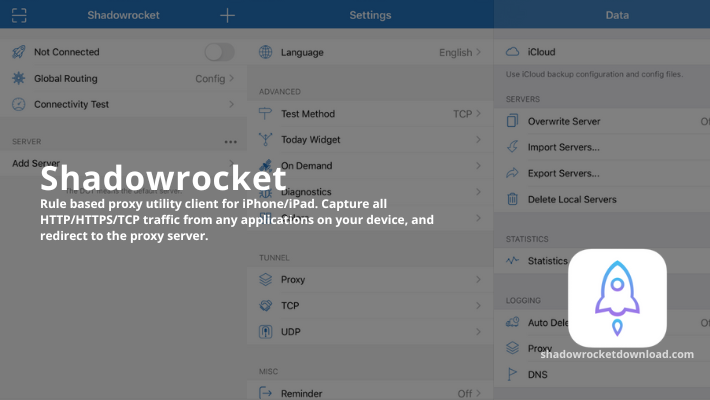The image size is (710, 400).
Task: Click the Test Method signpost icon
Action: (x=265, y=114)
